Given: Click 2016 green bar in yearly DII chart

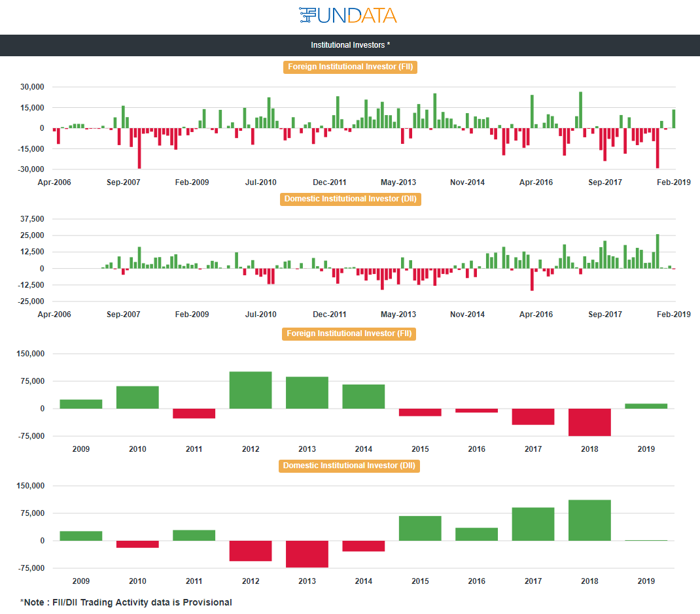Looking at the screenshot, I should tap(476, 534).
